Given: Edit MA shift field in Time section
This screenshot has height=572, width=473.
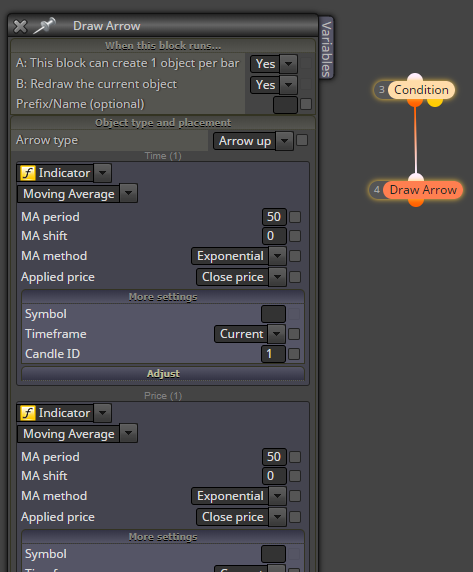Looking at the screenshot, I should click(274, 236).
